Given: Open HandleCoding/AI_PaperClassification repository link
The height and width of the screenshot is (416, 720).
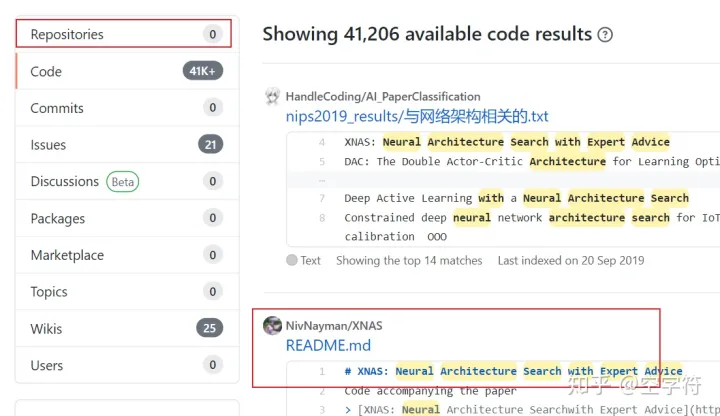Looking at the screenshot, I should pos(383,96).
